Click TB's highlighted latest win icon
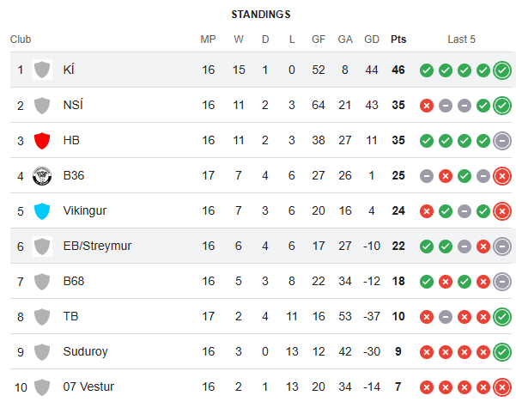 coord(502,317)
